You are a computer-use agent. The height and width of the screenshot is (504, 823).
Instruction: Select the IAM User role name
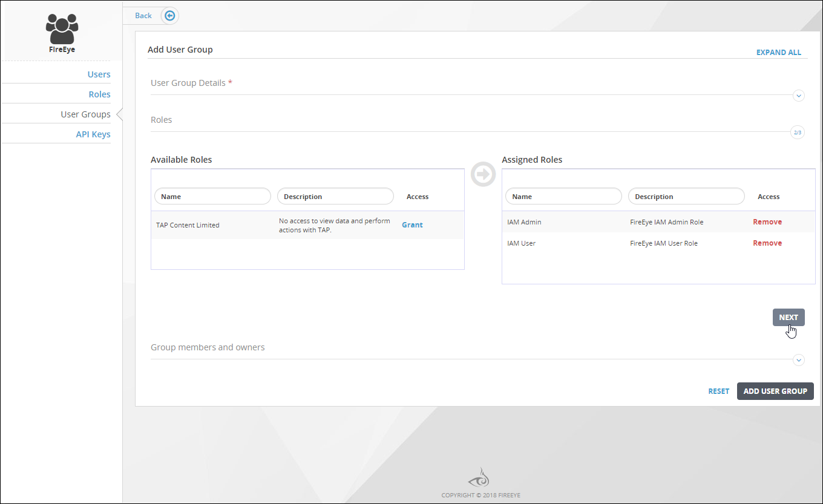[521, 243]
